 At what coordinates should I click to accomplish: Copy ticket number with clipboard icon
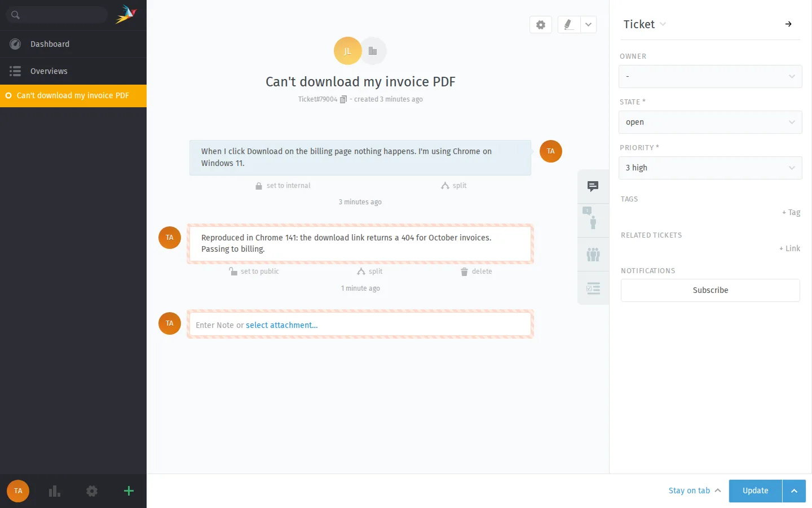click(x=343, y=99)
